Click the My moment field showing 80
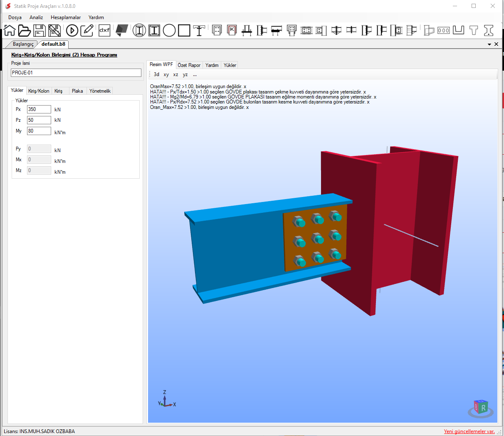 [39, 131]
